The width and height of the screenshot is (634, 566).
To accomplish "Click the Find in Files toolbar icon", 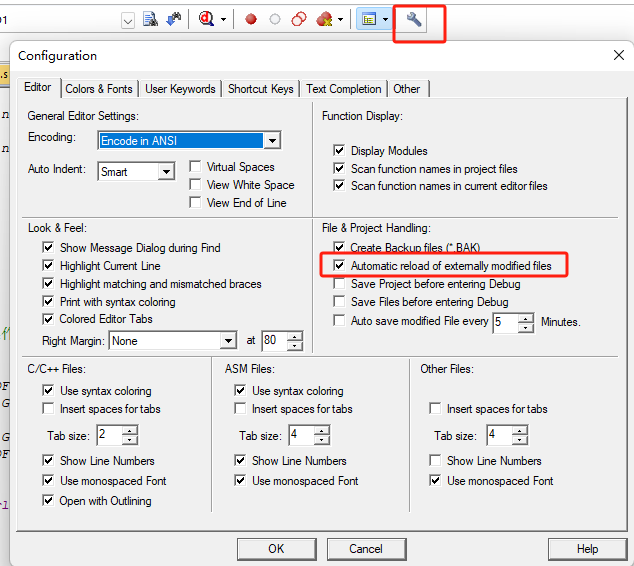I will [x=150, y=19].
